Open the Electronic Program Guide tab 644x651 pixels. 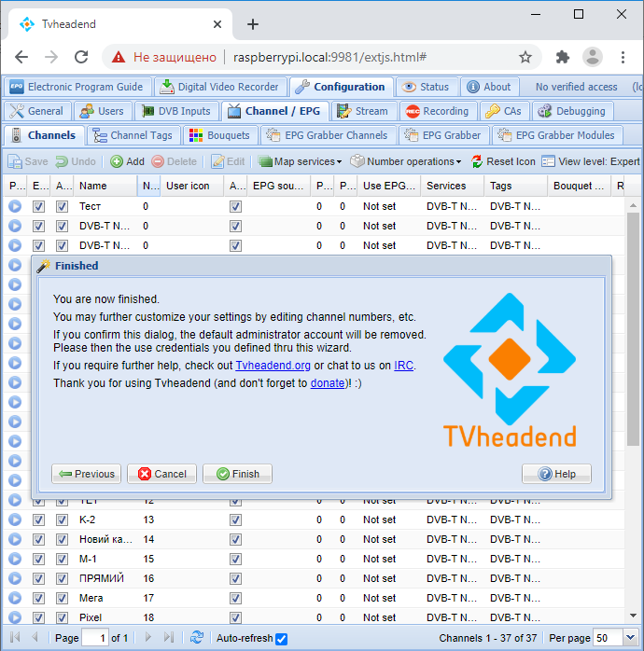pyautogui.click(x=77, y=87)
